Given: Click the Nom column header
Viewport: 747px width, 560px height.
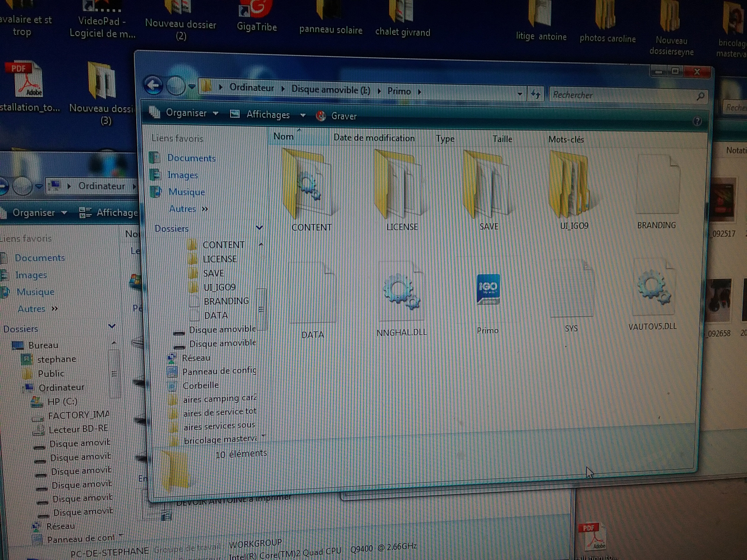Looking at the screenshot, I should 284,136.
